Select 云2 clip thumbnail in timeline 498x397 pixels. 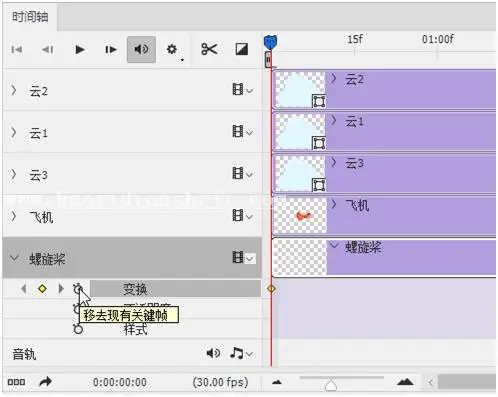299,90
